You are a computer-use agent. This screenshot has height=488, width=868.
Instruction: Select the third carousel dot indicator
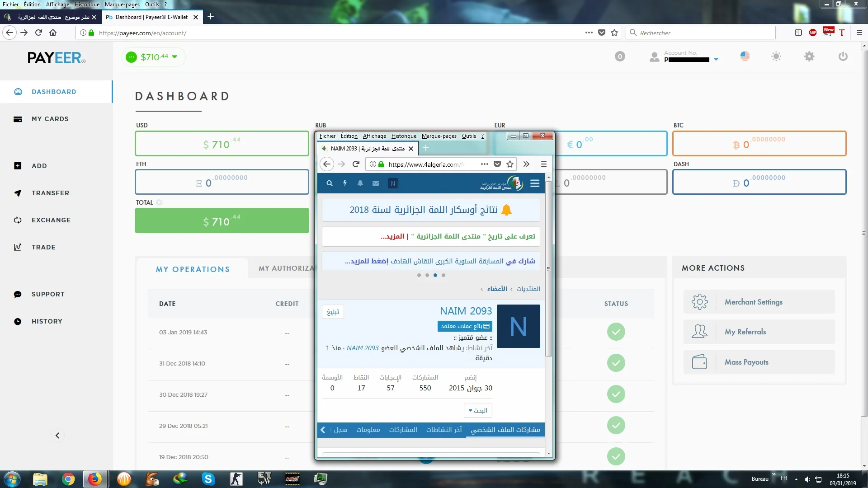coord(435,275)
